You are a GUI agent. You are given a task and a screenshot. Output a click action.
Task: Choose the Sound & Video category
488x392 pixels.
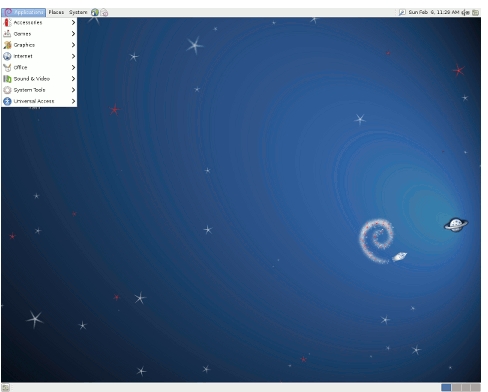click(39, 79)
